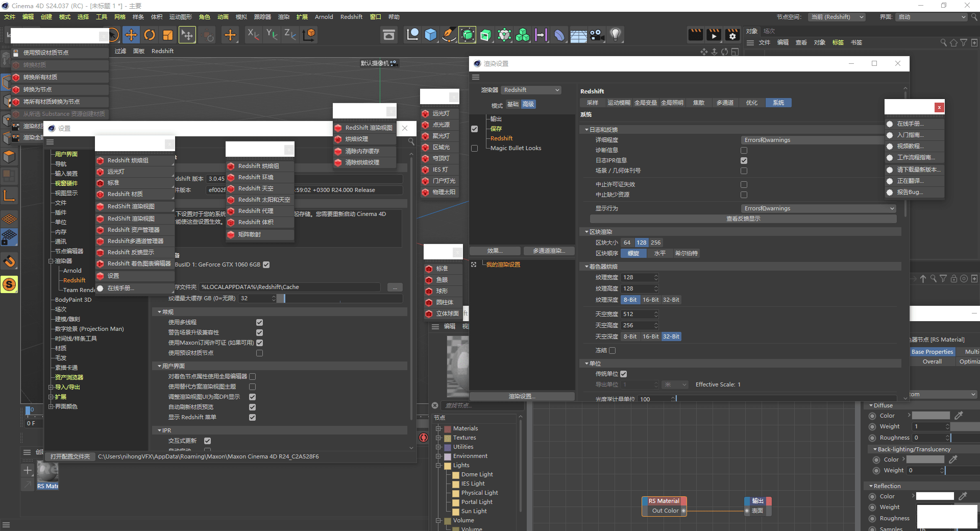Uncheck the 日志IPR信息 checkbox

coord(744,160)
